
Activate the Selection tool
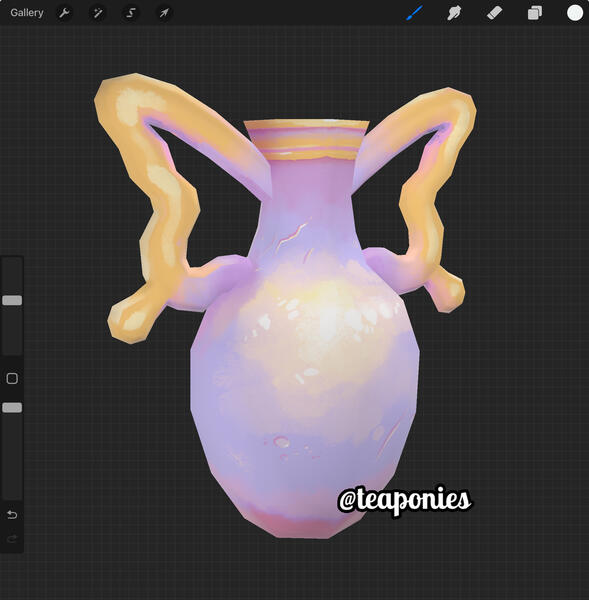[x=131, y=13]
